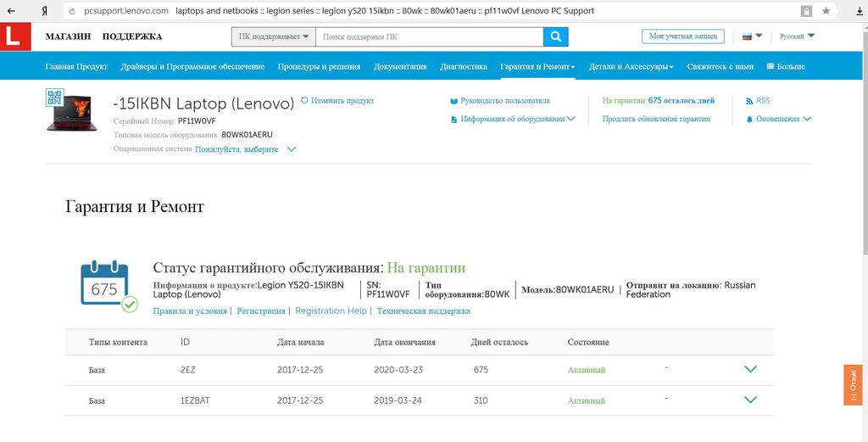Expand the 1EZBAT warranty row chevron
This screenshot has height=442, width=868.
tap(749, 400)
